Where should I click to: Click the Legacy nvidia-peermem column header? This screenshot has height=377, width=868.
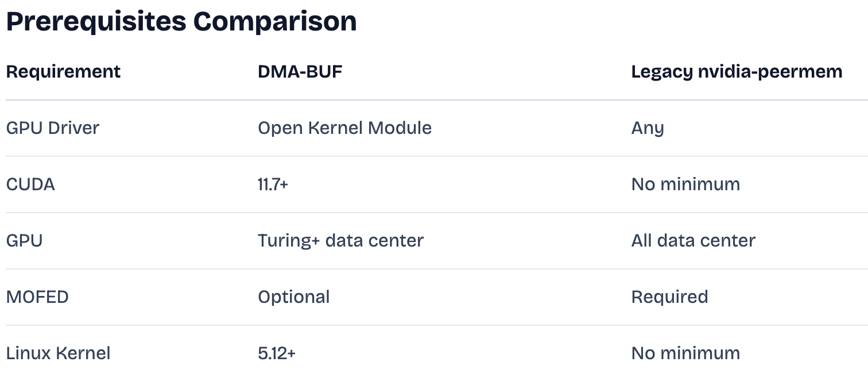click(737, 72)
